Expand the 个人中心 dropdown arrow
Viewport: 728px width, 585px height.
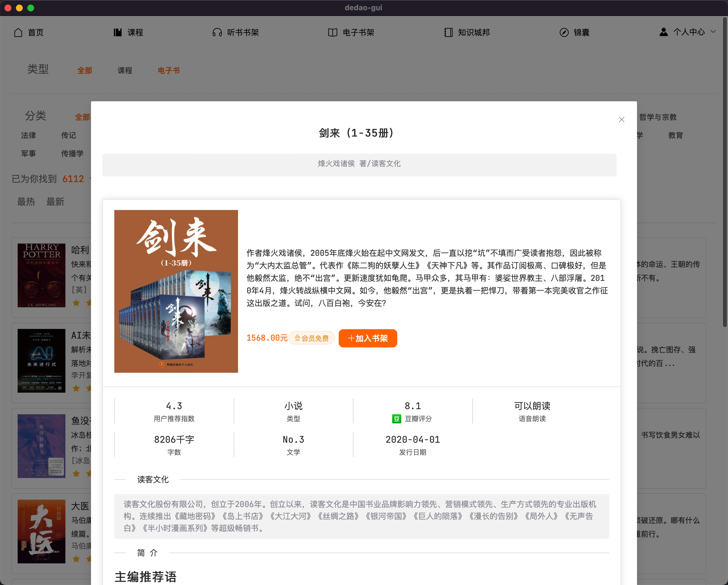click(x=713, y=32)
